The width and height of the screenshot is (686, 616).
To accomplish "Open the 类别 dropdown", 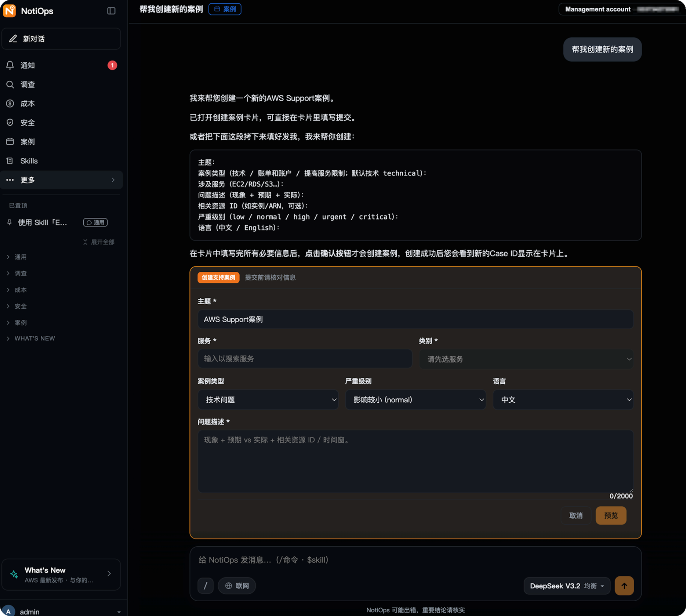I will click(526, 359).
